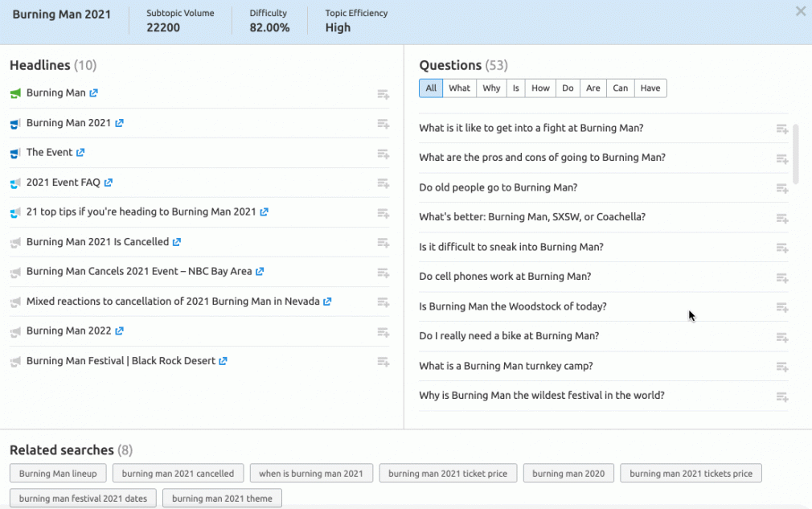Viewport: 812px width, 509px height.
Task: Open external link for 2021 Event FAQ
Action: coord(109,183)
